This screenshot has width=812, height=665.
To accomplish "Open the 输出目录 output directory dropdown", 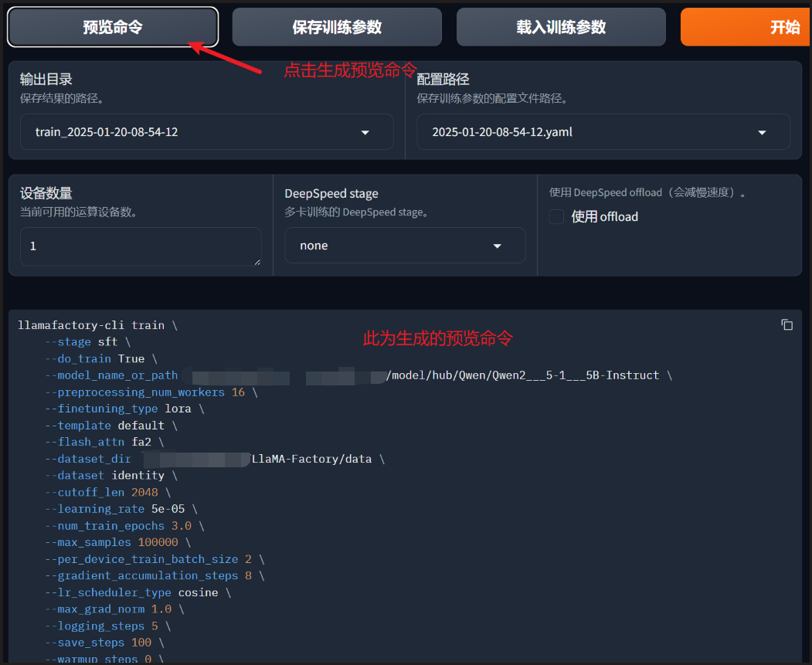I will (x=206, y=132).
